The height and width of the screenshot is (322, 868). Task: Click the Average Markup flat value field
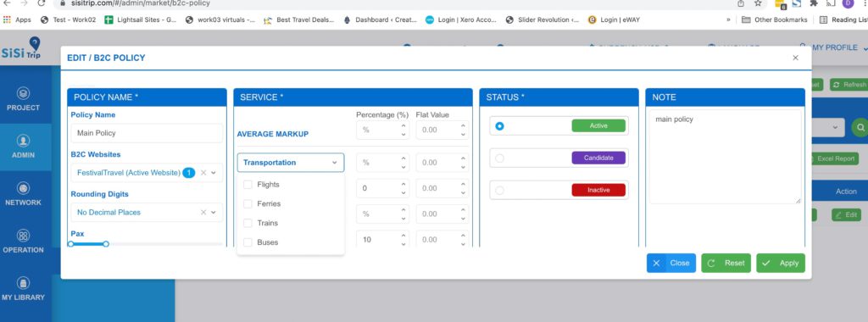click(442, 130)
